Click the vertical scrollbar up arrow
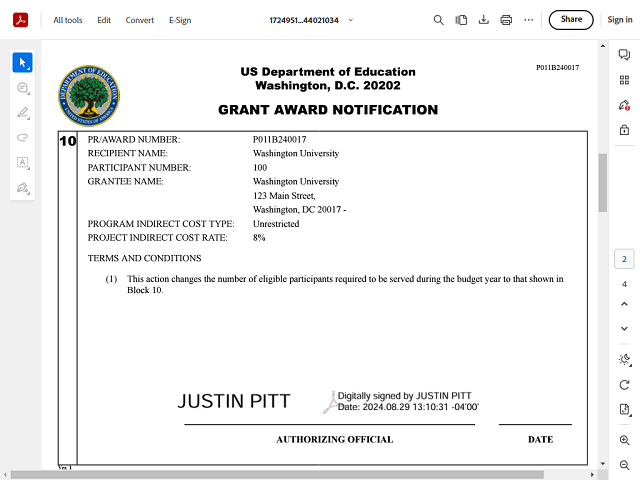The height and width of the screenshot is (480, 640). tap(602, 46)
